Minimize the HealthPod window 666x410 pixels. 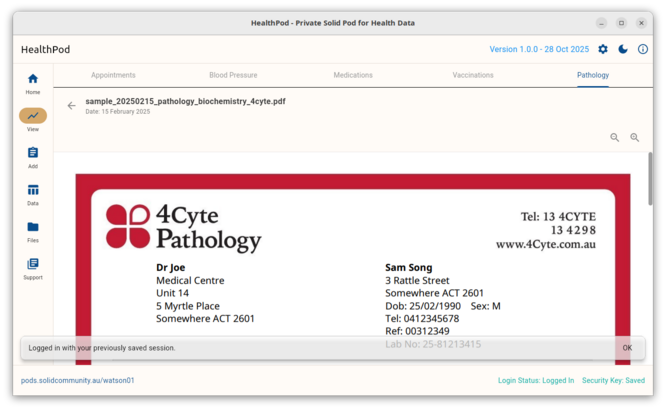click(601, 23)
